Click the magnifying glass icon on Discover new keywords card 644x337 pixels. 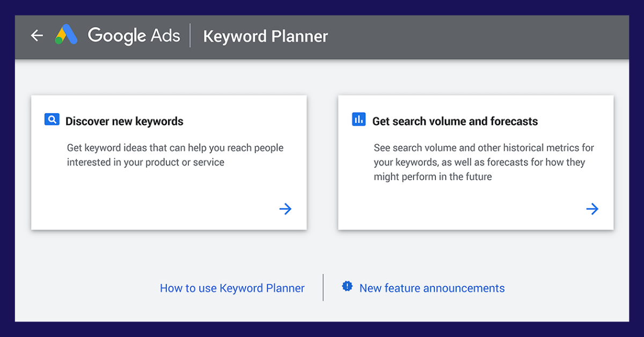tap(52, 119)
